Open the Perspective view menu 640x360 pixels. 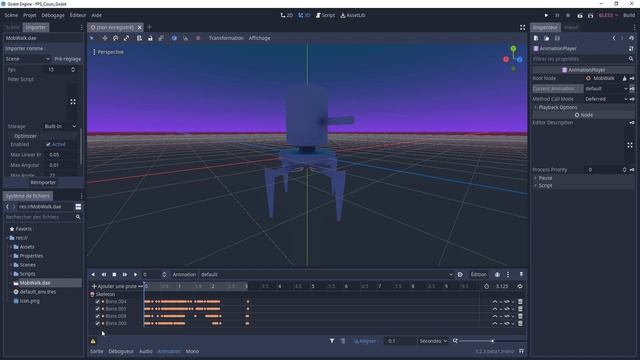click(109, 52)
